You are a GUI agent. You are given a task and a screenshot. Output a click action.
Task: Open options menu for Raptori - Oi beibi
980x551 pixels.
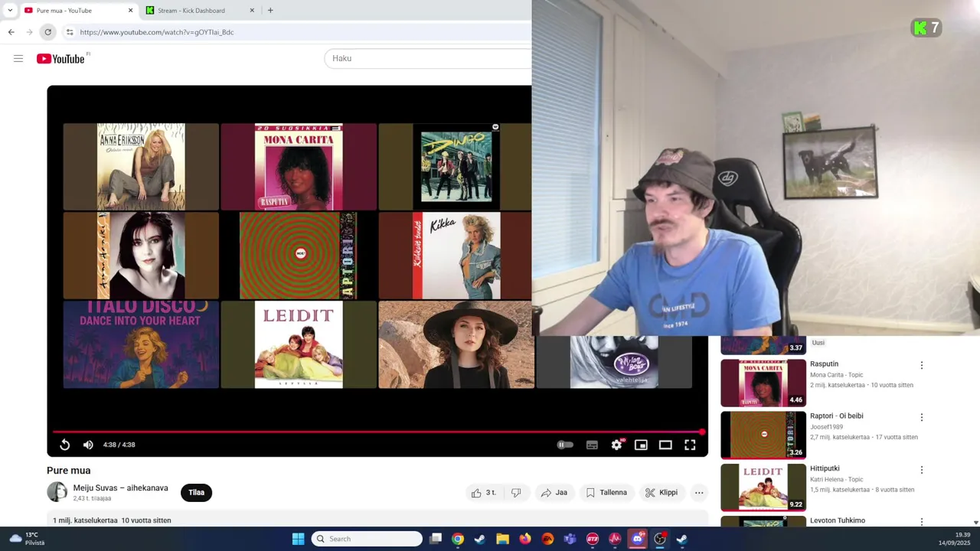tap(922, 418)
